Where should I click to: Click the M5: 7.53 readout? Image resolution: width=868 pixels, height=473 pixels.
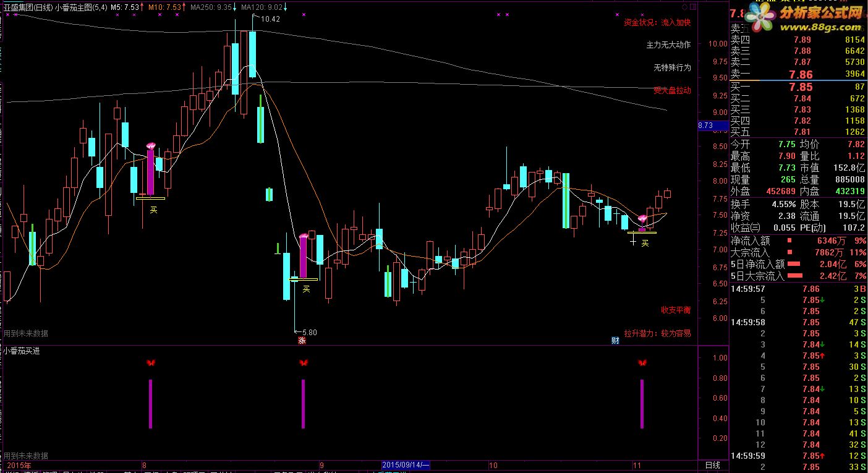click(124, 7)
